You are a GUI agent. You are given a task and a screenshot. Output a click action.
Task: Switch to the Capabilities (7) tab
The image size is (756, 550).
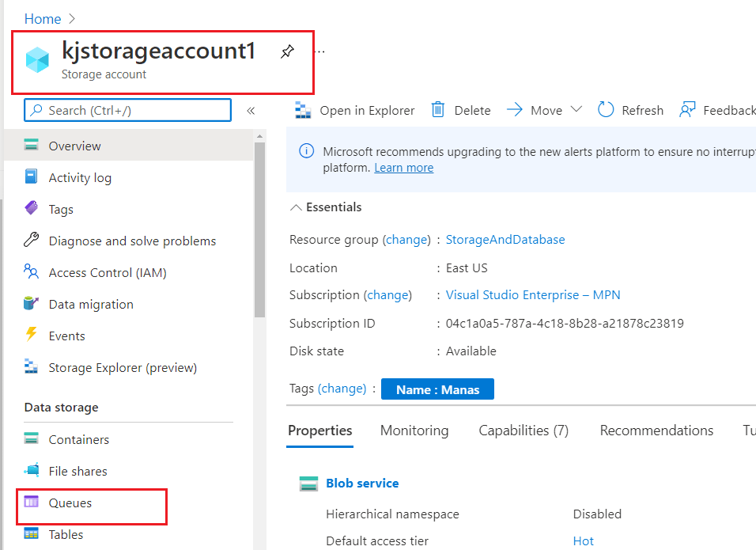524,431
